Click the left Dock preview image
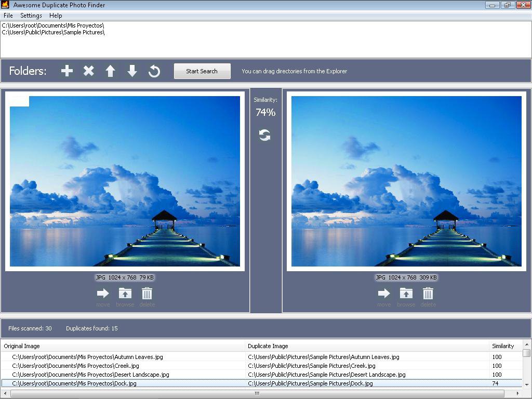 click(125, 181)
